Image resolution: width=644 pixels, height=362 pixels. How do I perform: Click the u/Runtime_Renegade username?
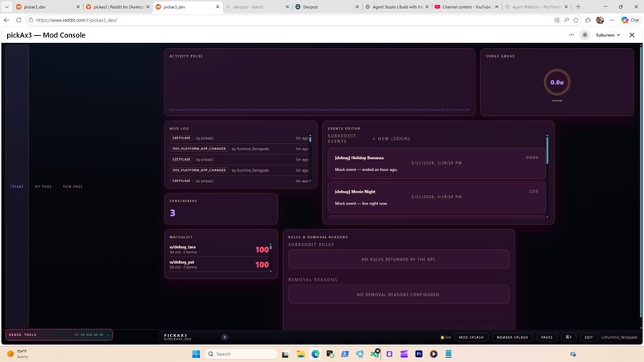[x=619, y=337]
